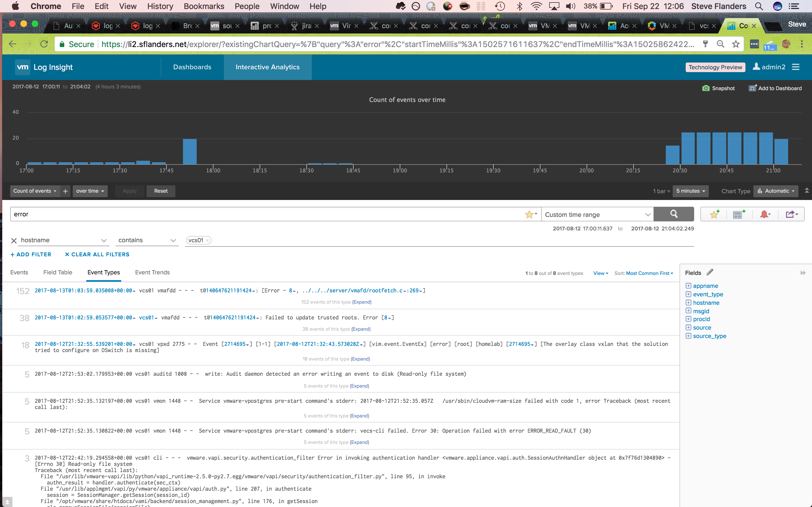
Task: Remove the vcs01 filter value tag
Action: pyautogui.click(x=207, y=241)
